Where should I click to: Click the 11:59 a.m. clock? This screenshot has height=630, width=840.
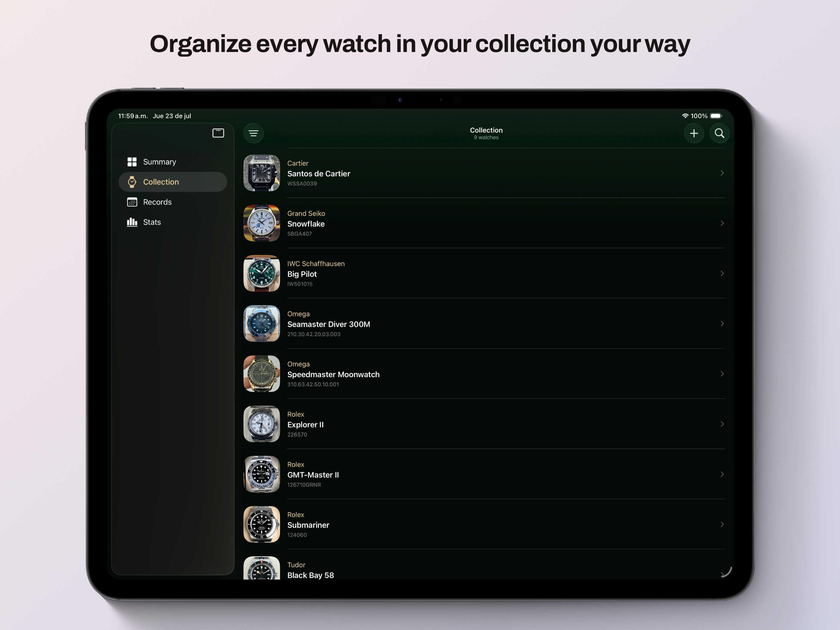(x=133, y=116)
